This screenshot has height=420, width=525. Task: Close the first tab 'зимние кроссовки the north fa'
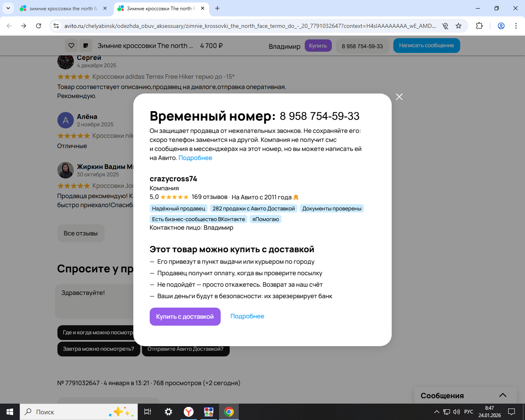[105, 8]
